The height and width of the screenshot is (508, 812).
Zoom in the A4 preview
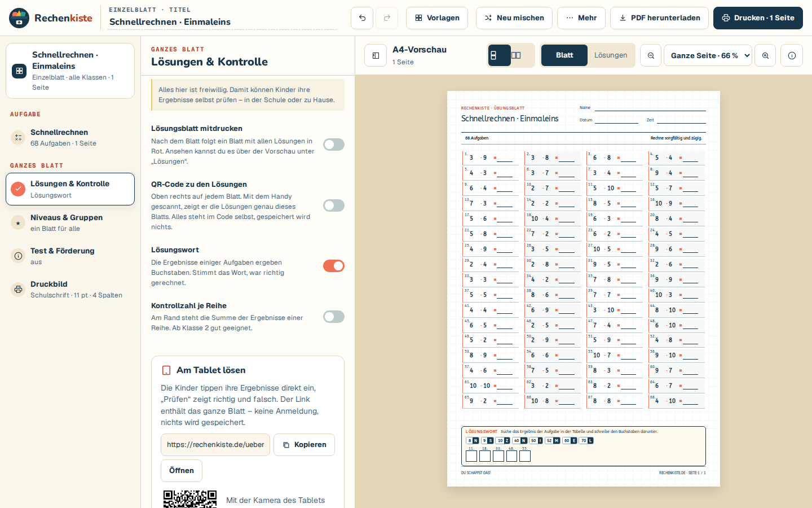pyautogui.click(x=765, y=55)
